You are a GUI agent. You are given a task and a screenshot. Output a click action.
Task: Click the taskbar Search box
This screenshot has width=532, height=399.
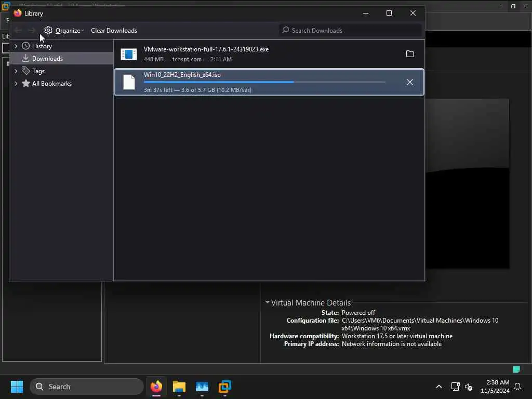[x=87, y=387]
